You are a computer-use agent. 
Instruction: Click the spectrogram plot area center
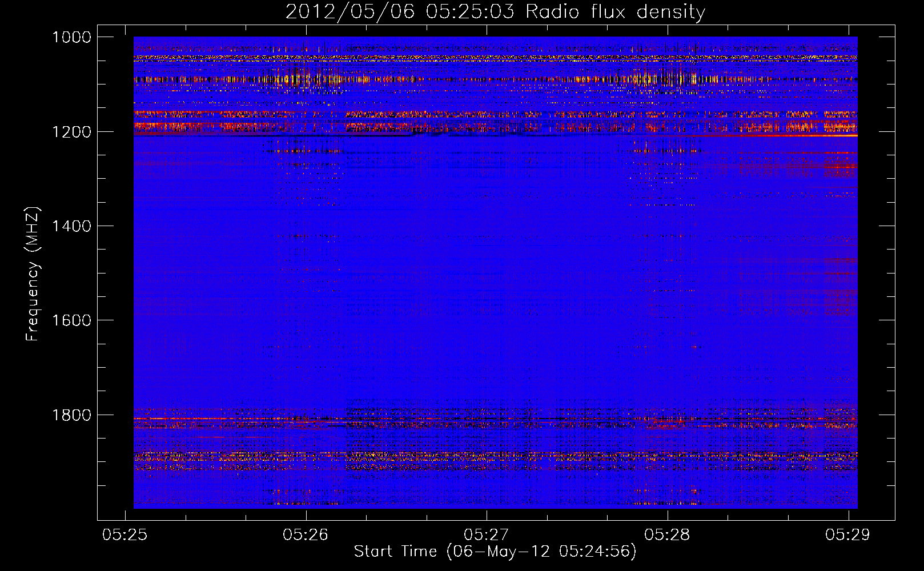click(496, 272)
